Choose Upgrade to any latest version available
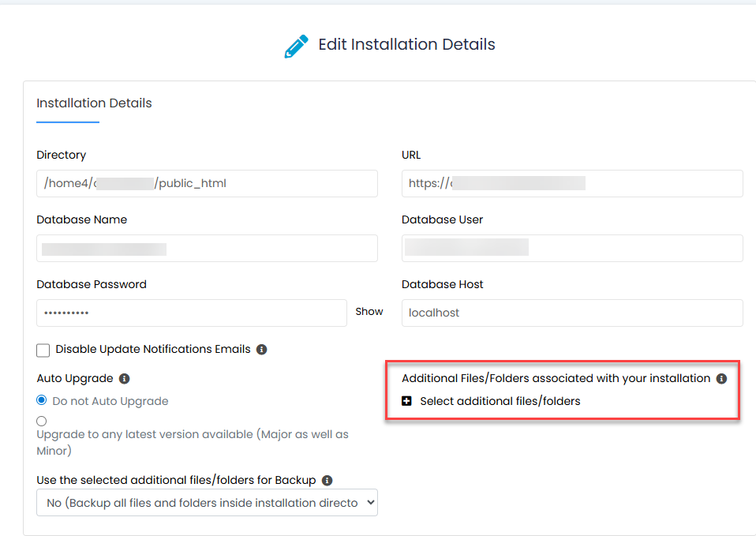The image size is (756, 536). click(40, 421)
